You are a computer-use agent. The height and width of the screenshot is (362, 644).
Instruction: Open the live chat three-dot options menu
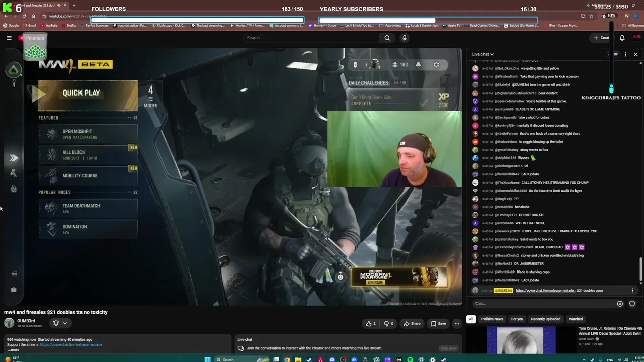click(x=625, y=54)
